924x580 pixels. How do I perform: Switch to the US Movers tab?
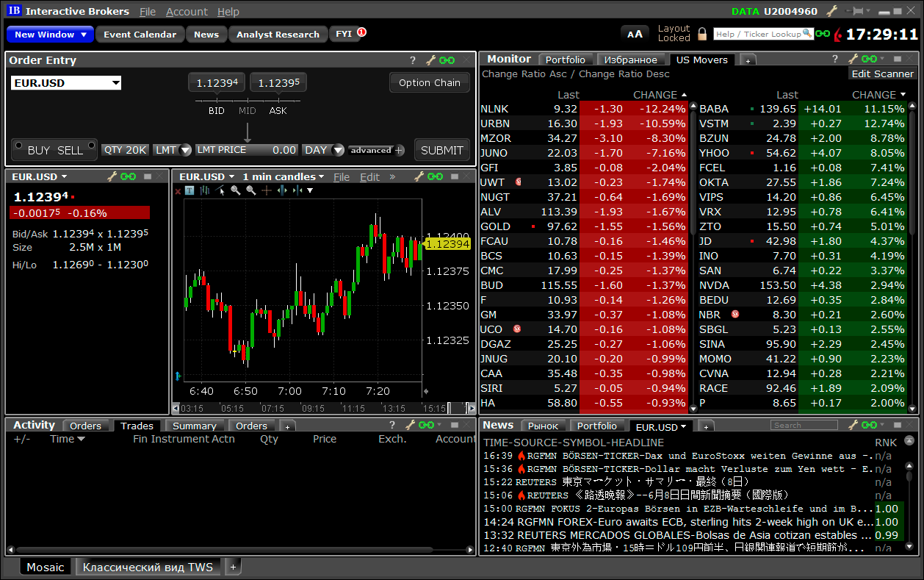coord(701,60)
